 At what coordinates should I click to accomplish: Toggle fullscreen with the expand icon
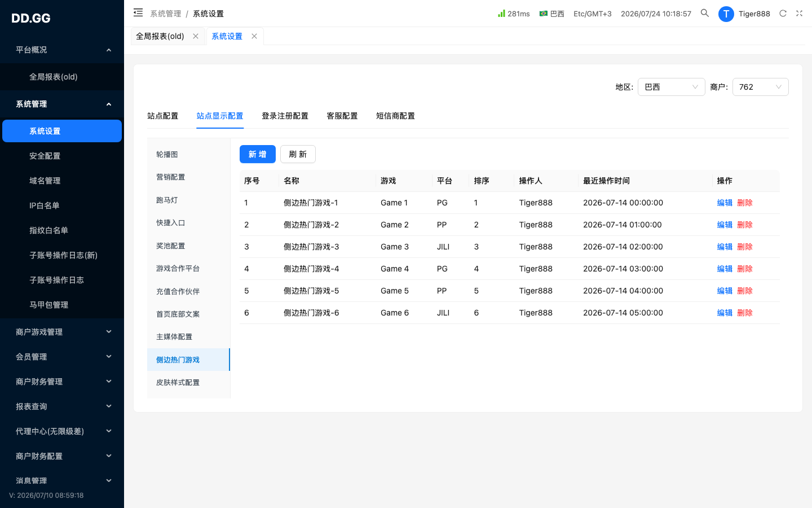799,14
